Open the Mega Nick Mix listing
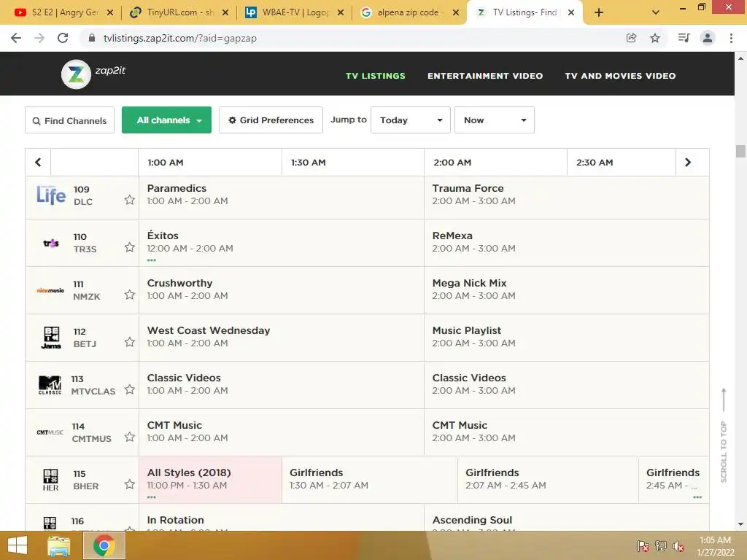The width and height of the screenshot is (747, 560). (566, 290)
